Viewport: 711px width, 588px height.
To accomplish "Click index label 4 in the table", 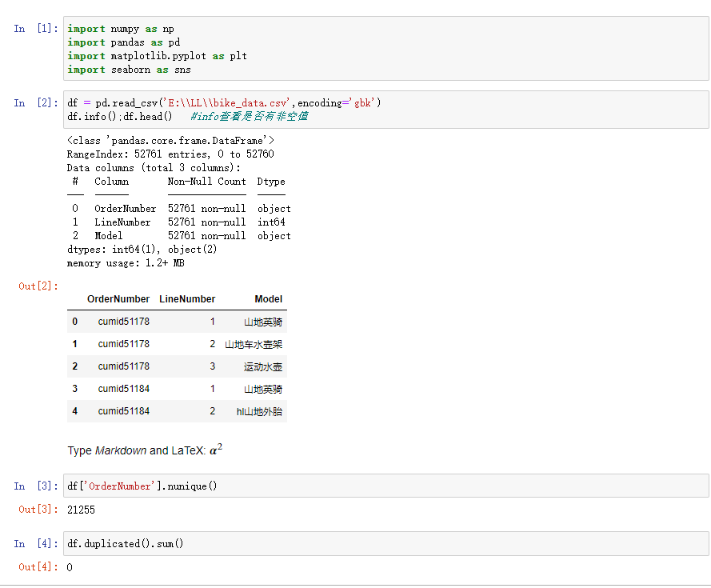I will point(75,411).
